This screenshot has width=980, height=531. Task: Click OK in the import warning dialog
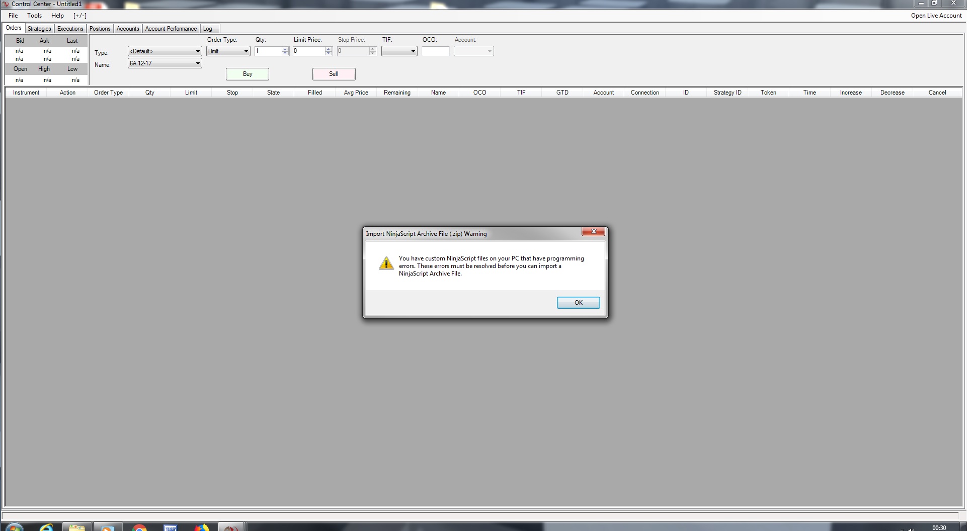578,303
